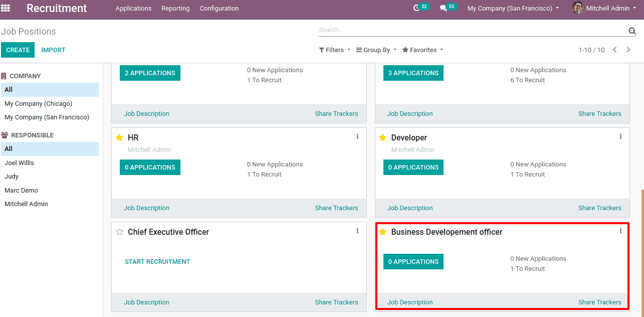Unfavorite the Developer job star
Screen dimensions: 644x317
click(x=382, y=137)
